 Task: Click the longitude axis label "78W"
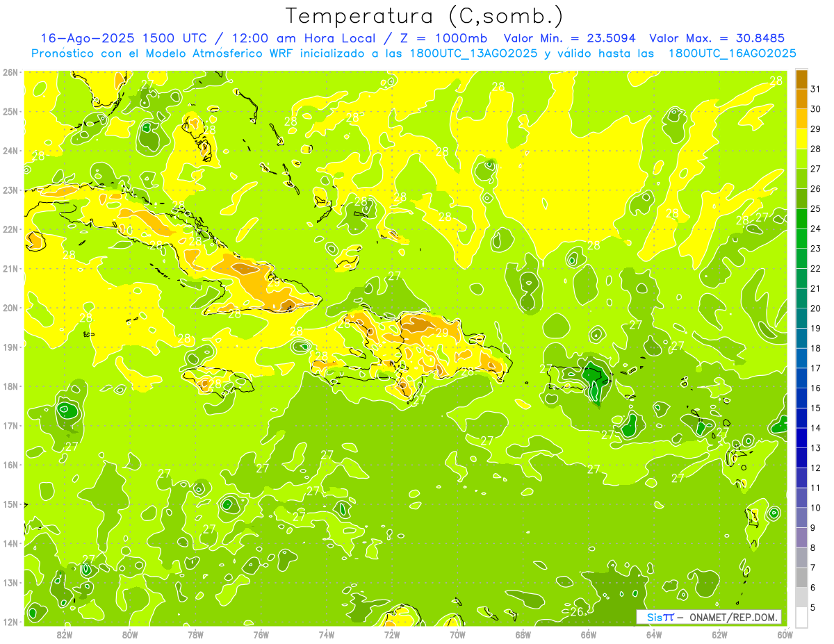pyautogui.click(x=195, y=634)
